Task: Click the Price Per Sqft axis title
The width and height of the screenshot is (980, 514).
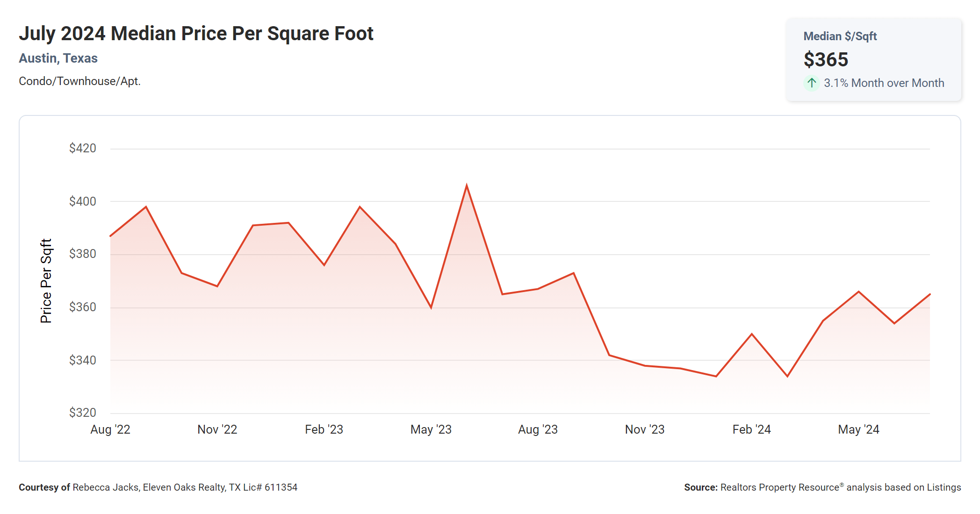Action: pos(46,281)
